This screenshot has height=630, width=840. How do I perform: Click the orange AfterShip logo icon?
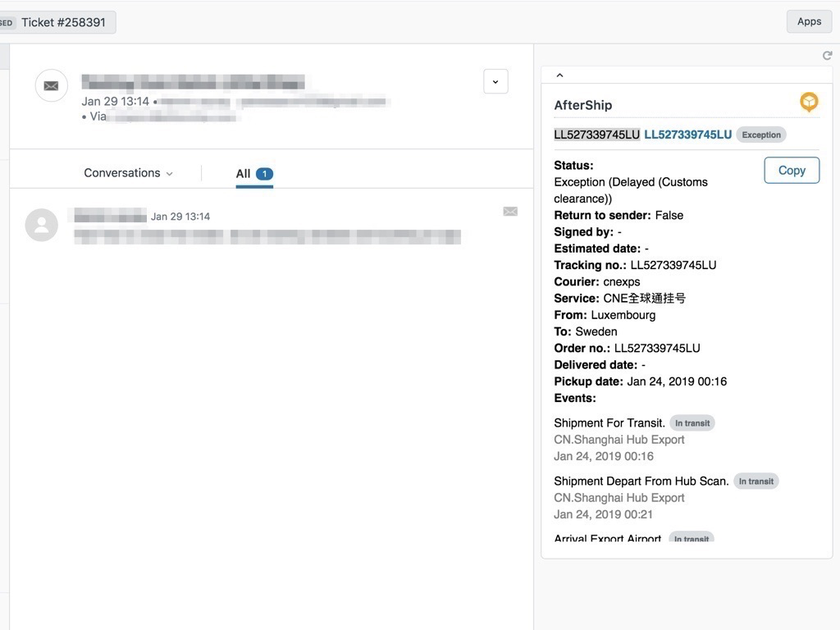click(809, 103)
